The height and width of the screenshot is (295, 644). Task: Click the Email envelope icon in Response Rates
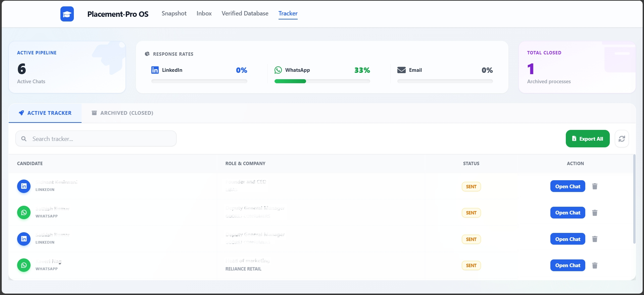pyautogui.click(x=401, y=70)
